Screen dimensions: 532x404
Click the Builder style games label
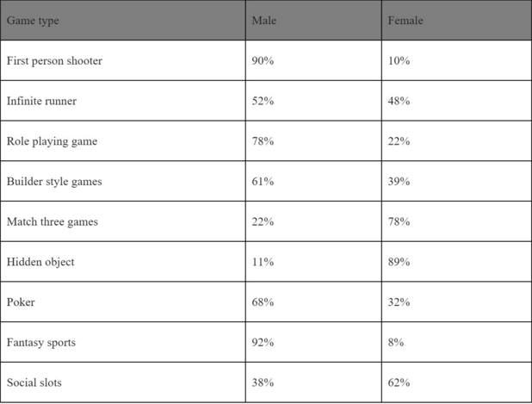point(54,182)
